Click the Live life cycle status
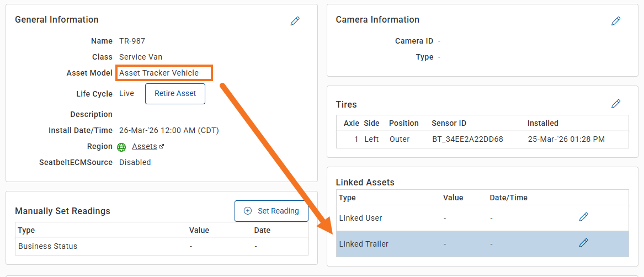Image resolution: width=644 pixels, height=277 pixels. pos(126,94)
